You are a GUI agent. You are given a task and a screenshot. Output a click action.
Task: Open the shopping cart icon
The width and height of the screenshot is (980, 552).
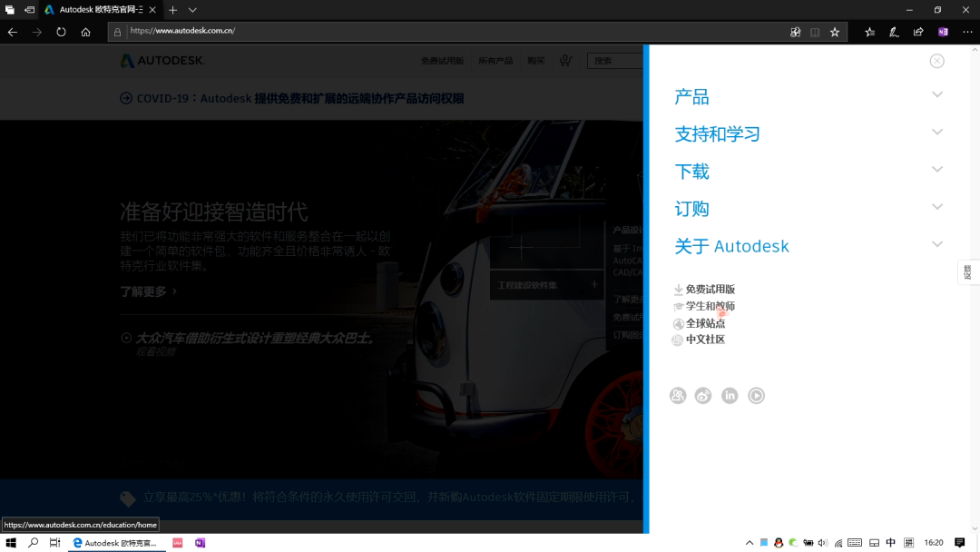click(x=565, y=60)
